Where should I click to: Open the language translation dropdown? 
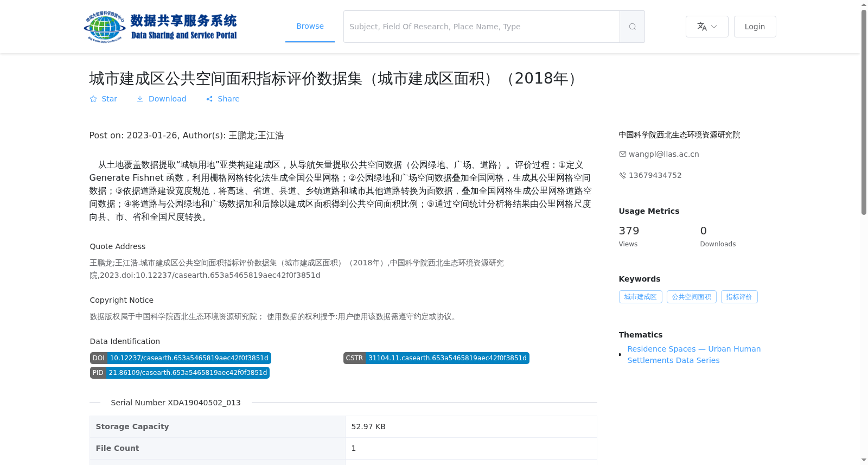click(x=707, y=27)
